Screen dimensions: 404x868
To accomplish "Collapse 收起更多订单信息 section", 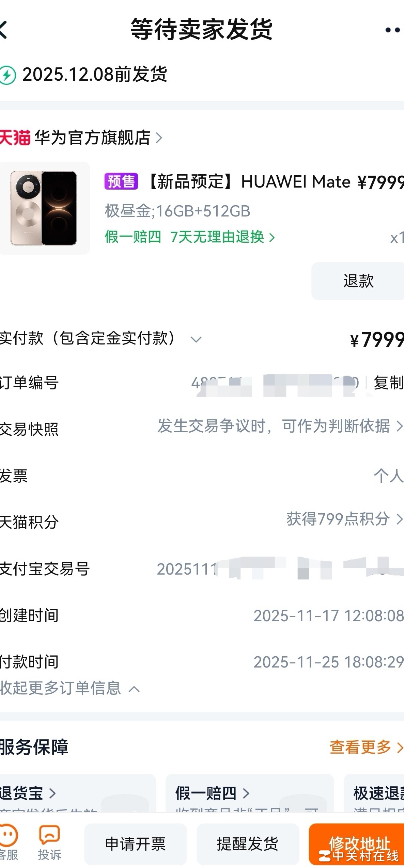I will click(69, 688).
